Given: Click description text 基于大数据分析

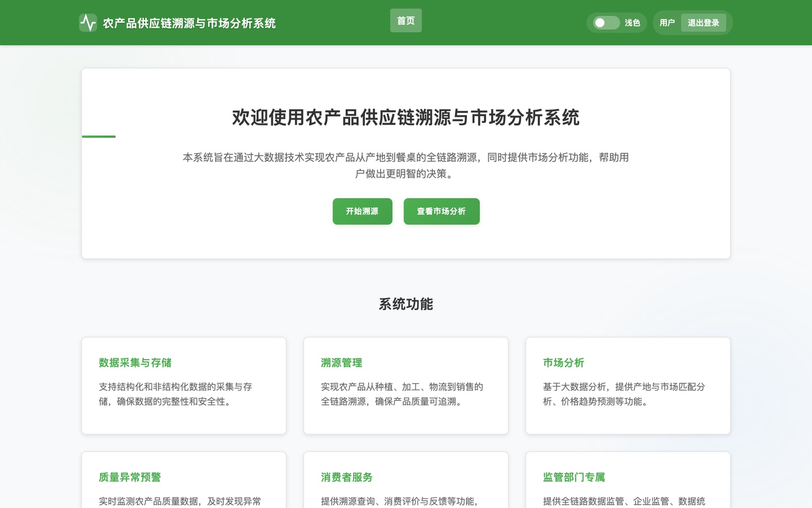Looking at the screenshot, I should (x=624, y=394).
